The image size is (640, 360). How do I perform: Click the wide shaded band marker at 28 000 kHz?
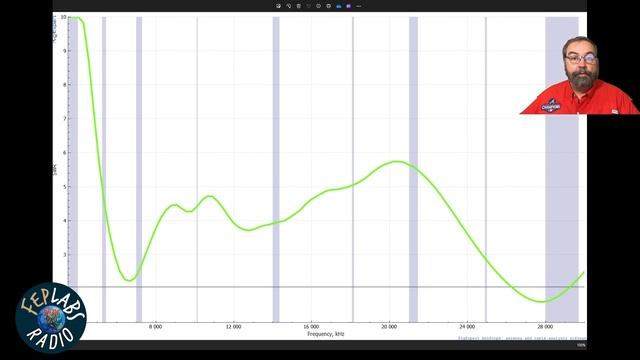562,169
